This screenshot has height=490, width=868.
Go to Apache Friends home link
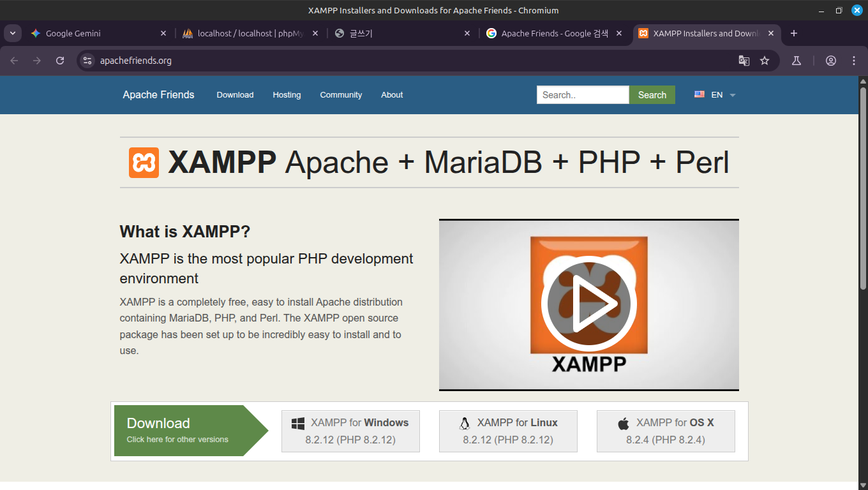[x=158, y=94]
